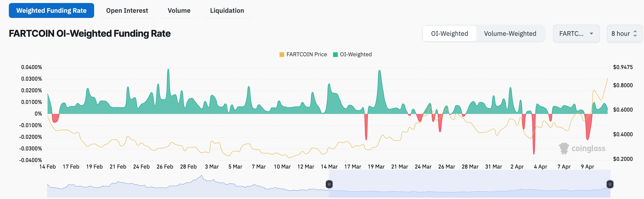The width and height of the screenshot is (644, 199).
Task: Click the 24 Mar x-axis label
Action: 423,167
